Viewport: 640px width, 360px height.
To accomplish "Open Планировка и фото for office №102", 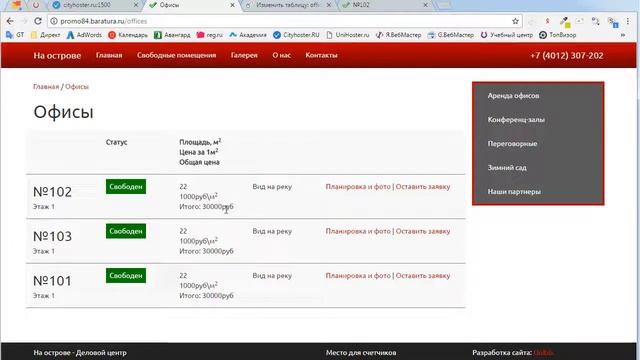I will (358, 187).
